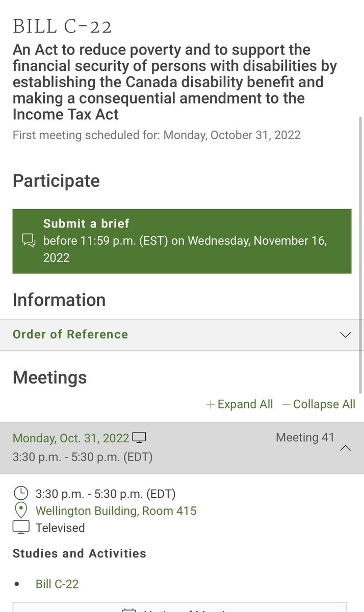This screenshot has width=364, height=612.
Task: Click the monitor icon beside Monday, Oct. 31, 2022
Action: [x=139, y=438]
